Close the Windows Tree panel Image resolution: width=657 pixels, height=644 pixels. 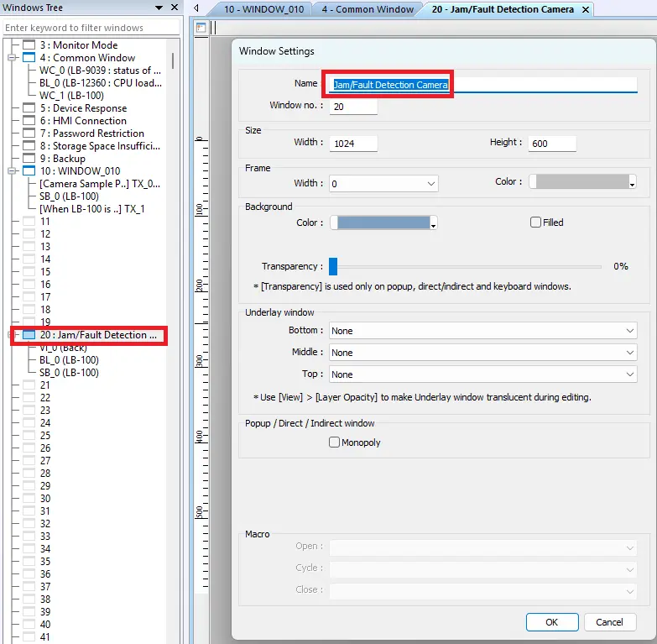tap(175, 7)
